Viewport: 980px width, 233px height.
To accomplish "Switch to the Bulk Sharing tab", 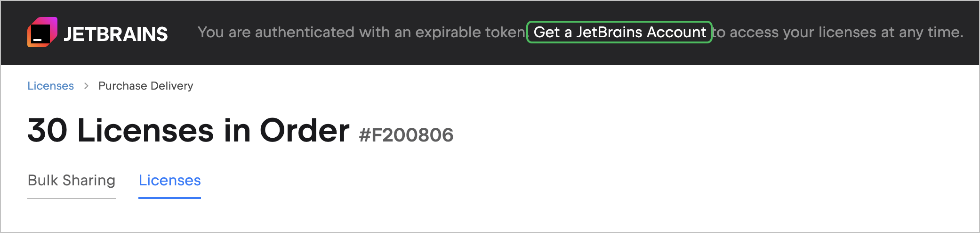I will [x=72, y=180].
